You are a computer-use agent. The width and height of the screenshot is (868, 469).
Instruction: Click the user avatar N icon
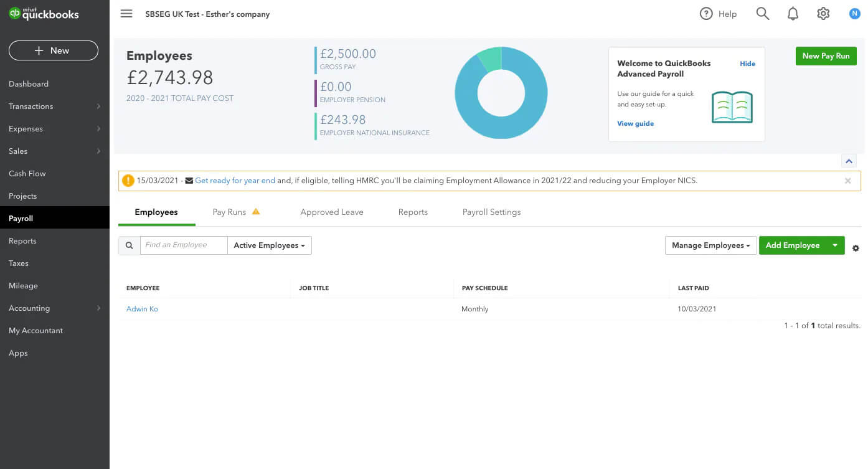tap(854, 14)
